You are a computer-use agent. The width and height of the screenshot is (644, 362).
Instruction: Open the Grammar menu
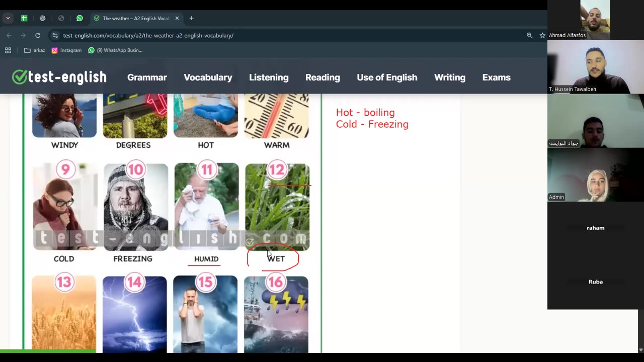click(x=147, y=77)
